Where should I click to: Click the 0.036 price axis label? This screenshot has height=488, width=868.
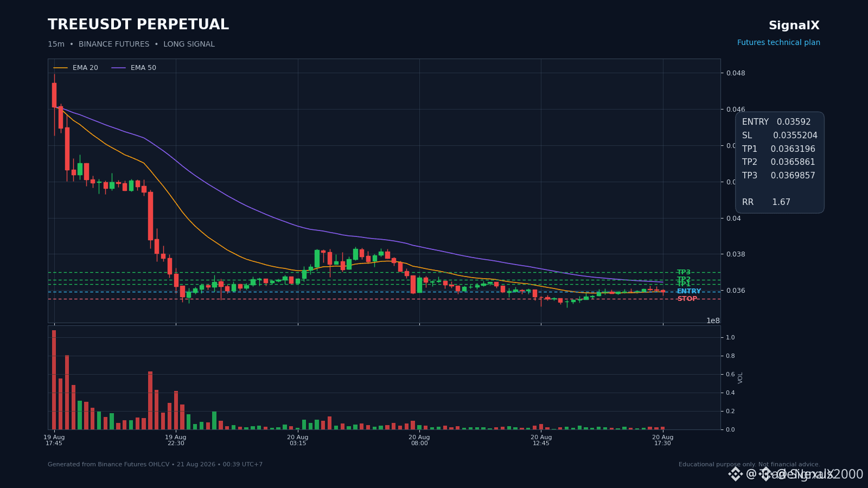736,291
